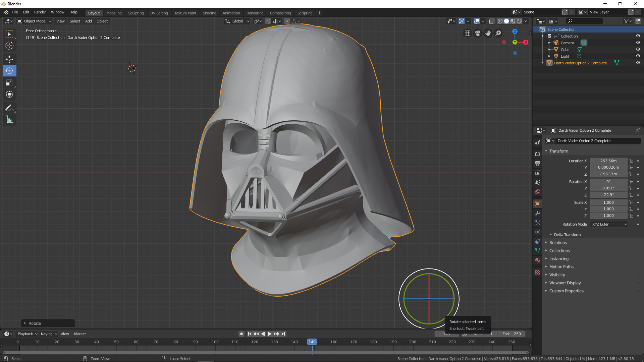Switch to Wireframe viewport shading
Screen dimensions: 644x362
pyautogui.click(x=500, y=21)
